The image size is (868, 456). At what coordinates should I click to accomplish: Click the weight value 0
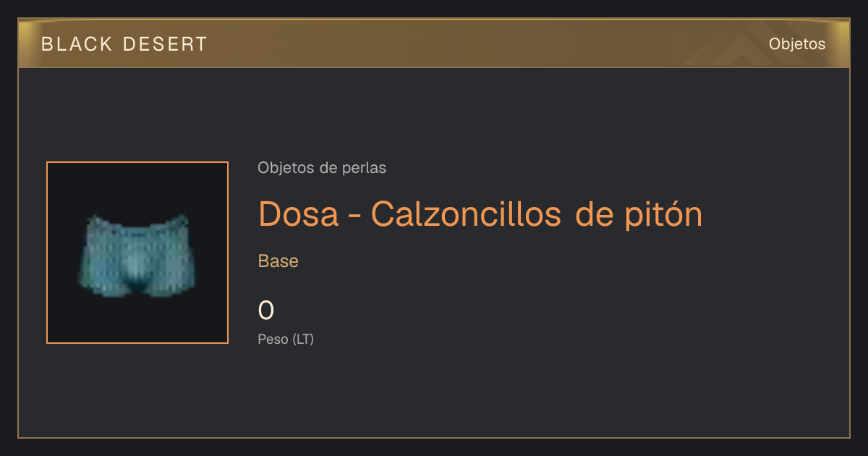click(266, 311)
